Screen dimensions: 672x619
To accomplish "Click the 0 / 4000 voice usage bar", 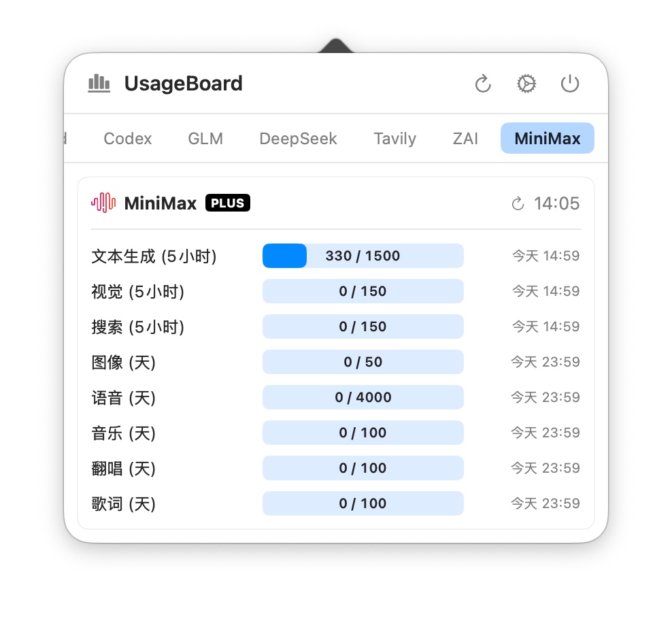I will pyautogui.click(x=363, y=397).
